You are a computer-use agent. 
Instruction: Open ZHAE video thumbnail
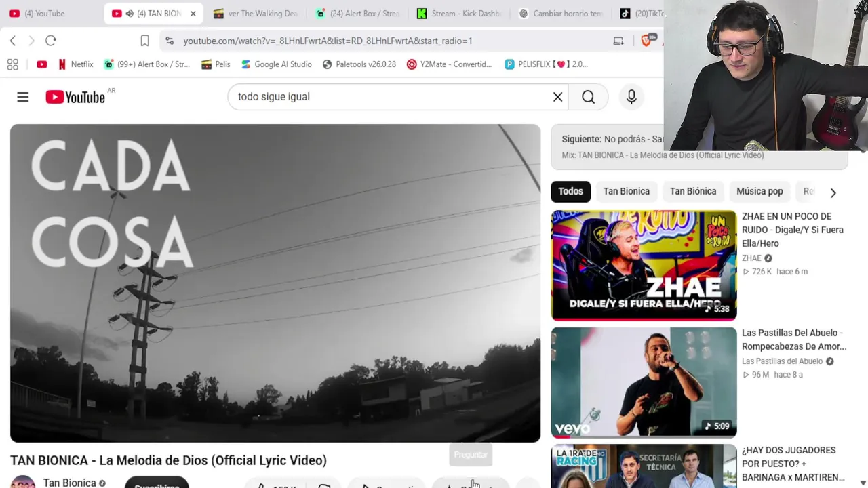point(644,266)
